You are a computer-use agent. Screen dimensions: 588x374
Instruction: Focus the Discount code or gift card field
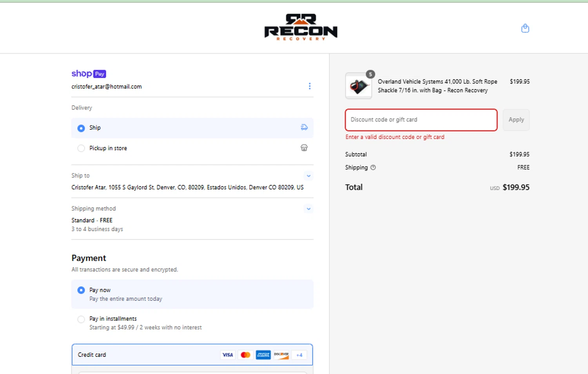tap(421, 120)
